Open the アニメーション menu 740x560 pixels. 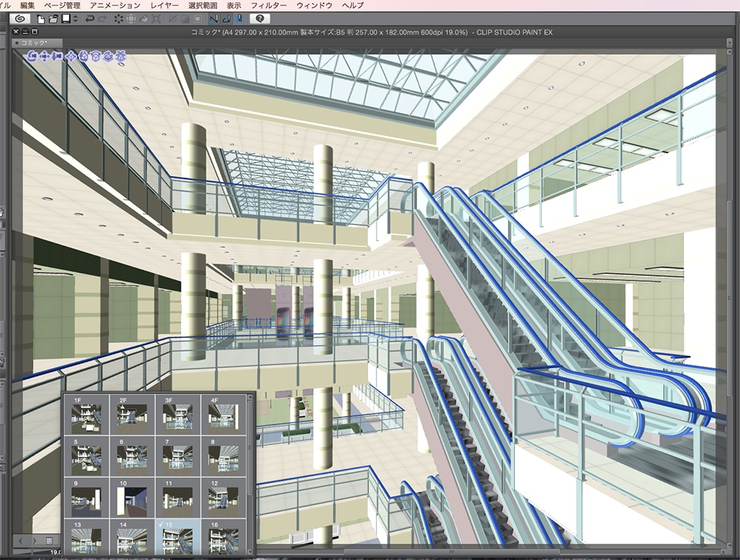tap(115, 5)
